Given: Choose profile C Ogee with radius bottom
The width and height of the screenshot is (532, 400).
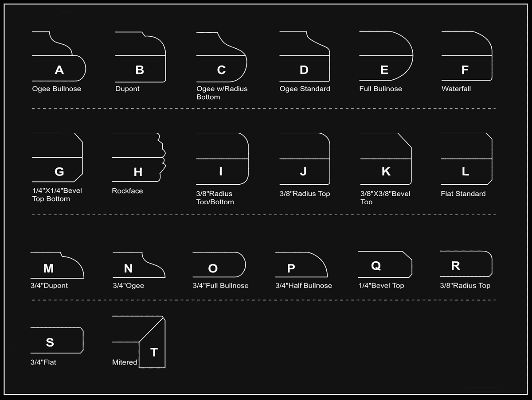Looking at the screenshot, I should coord(222,57).
